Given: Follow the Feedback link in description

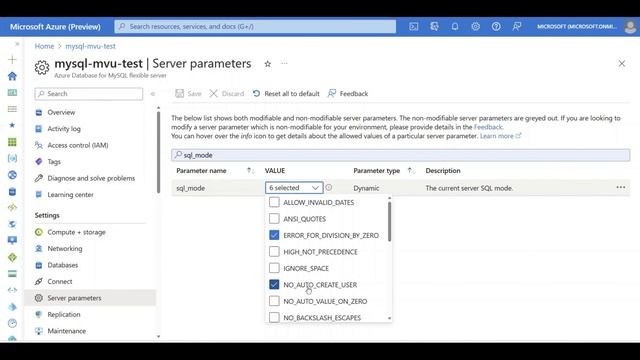Looking at the screenshot, I should 488,127.
